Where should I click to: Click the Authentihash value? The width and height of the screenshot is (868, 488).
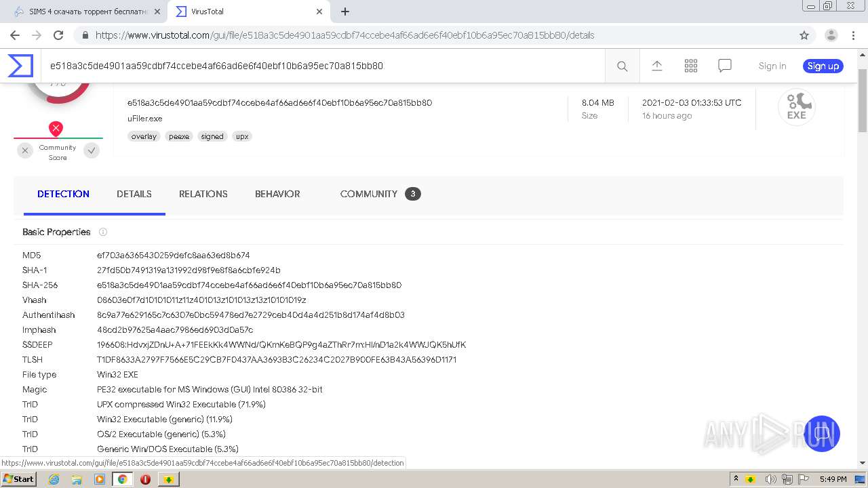[251, 315]
